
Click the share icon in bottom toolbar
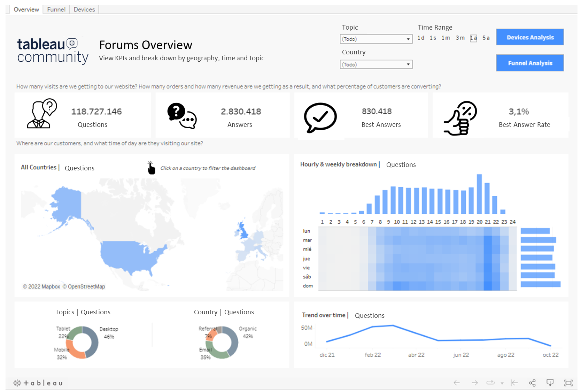pos(532,383)
